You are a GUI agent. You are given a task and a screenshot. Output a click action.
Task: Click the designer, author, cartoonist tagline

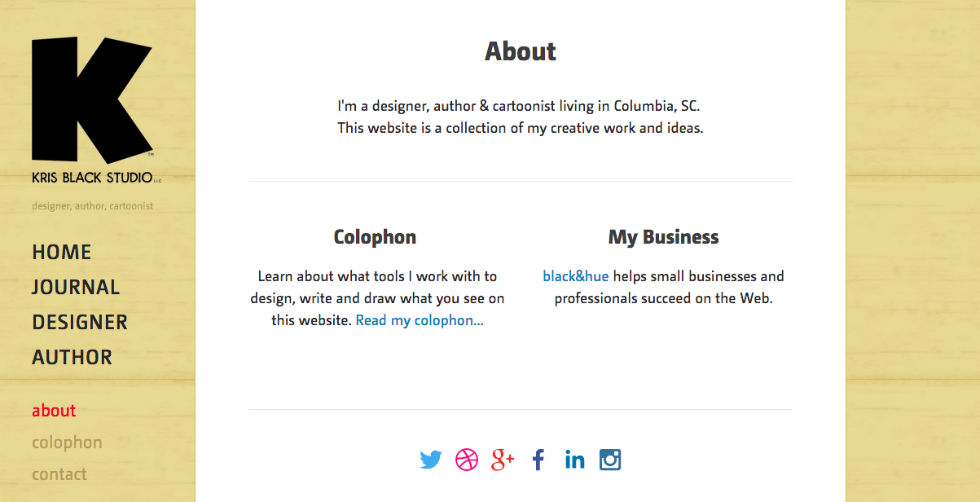point(93,206)
